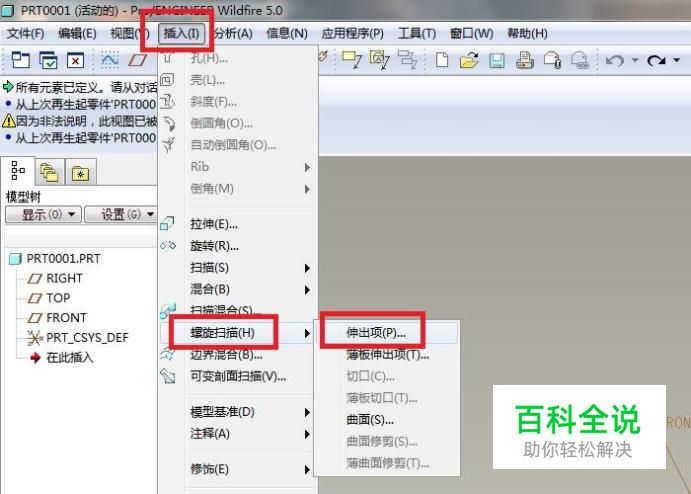Click the auto round icon beside 自动倒圆角(O)
The width and height of the screenshot is (691, 494).
pos(169,145)
